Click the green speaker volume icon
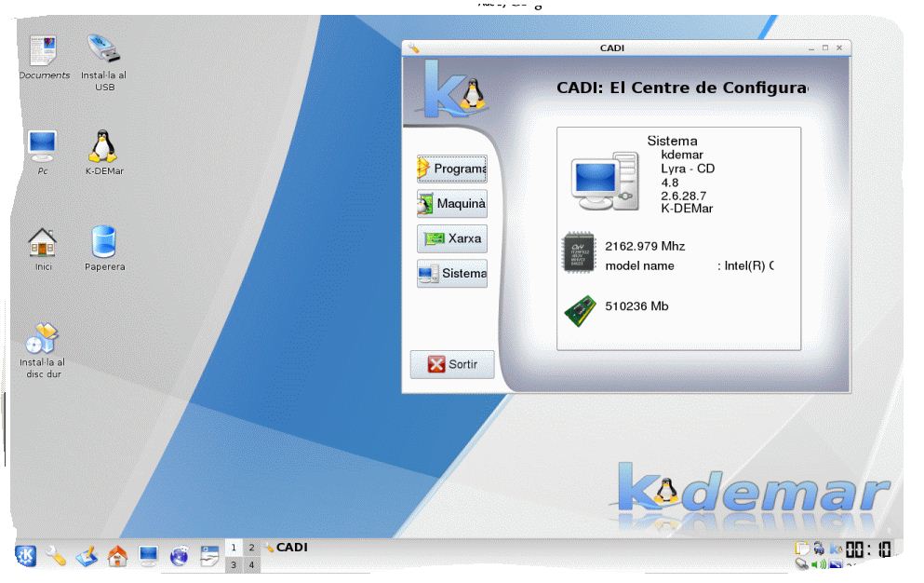Viewport: 924px width, 583px height. (819, 564)
